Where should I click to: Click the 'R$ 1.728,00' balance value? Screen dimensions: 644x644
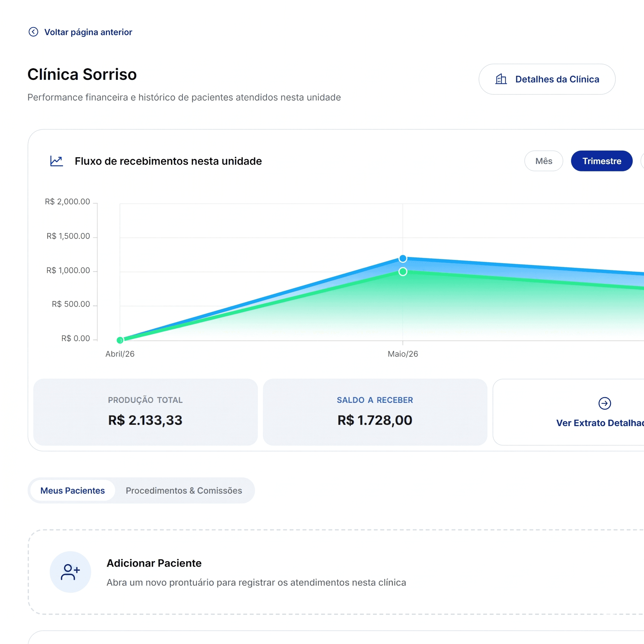point(375,420)
